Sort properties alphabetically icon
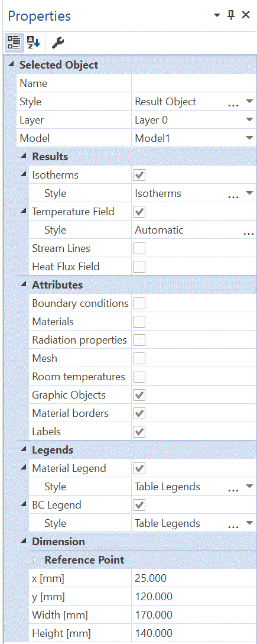 coord(33,42)
